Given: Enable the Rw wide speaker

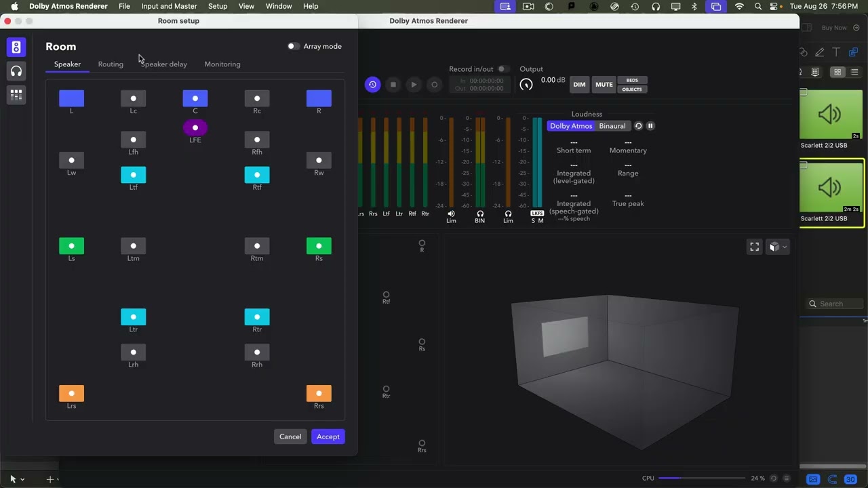Looking at the screenshot, I should point(319,161).
